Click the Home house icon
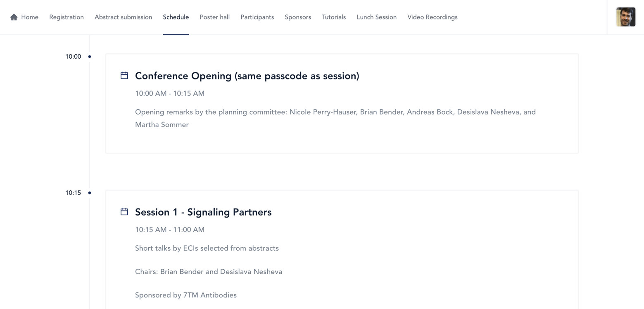This screenshot has width=644, height=309. 14,17
